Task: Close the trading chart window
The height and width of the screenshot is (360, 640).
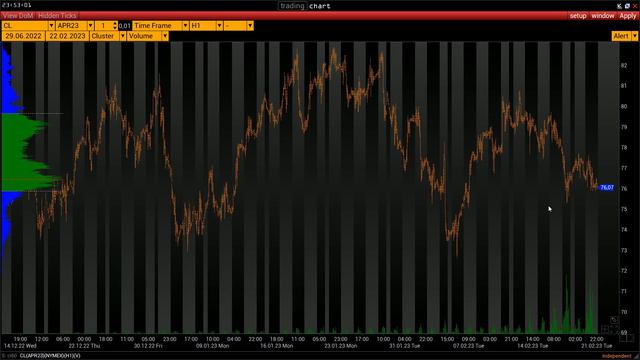Action: (635, 6)
